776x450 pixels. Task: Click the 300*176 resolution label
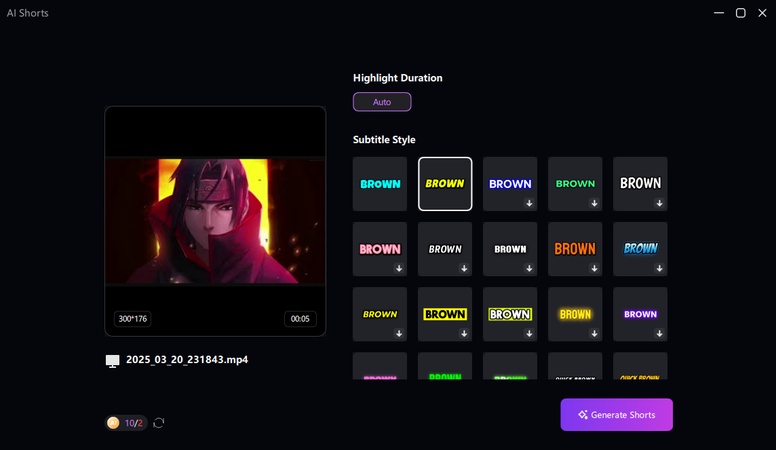133,319
